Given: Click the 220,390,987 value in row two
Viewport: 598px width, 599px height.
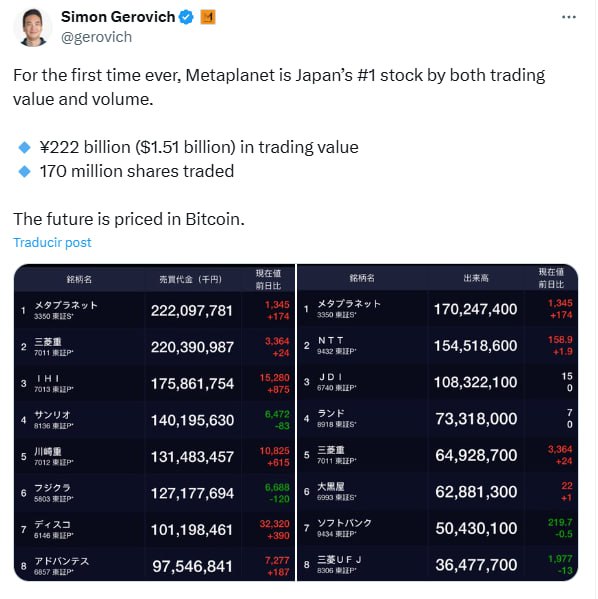Looking at the screenshot, I should [x=192, y=347].
